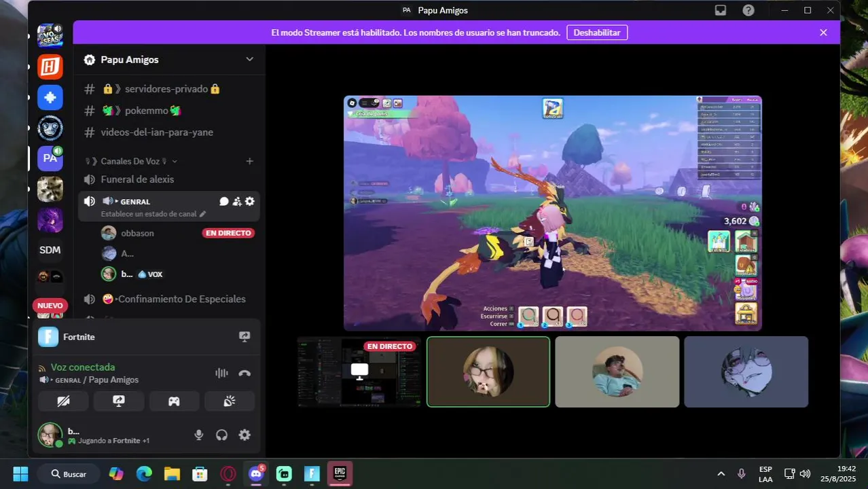Open chat for GENRAL voice channel

[x=223, y=202]
